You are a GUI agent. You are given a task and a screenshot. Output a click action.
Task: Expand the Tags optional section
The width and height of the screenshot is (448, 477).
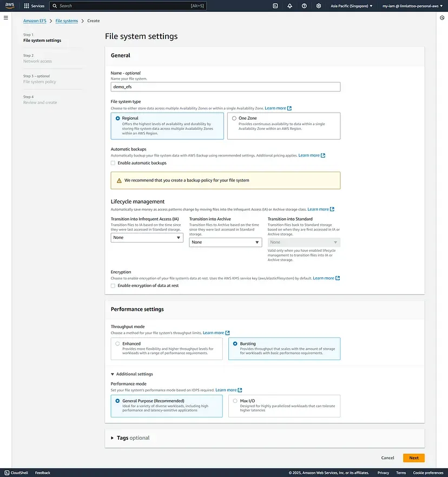(x=130, y=438)
